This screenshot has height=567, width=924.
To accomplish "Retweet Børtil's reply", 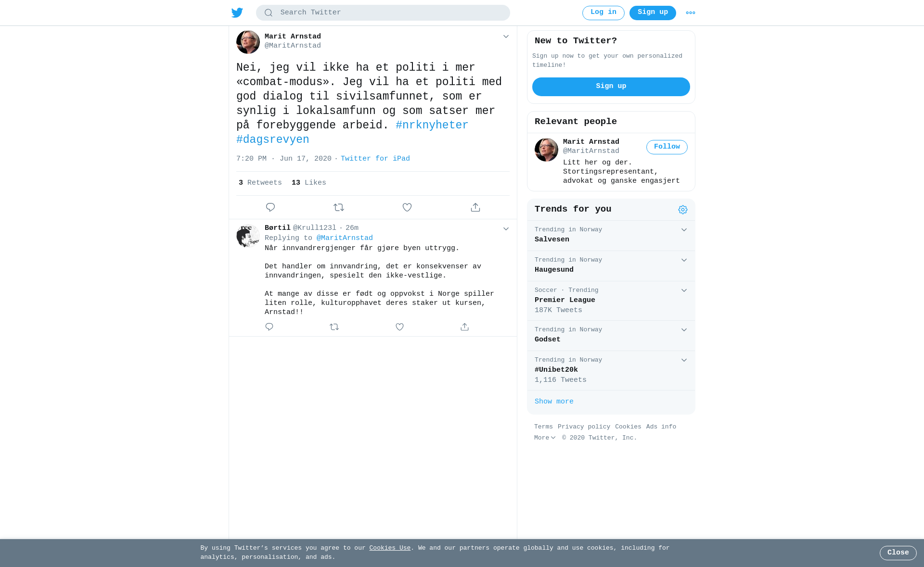I will tap(334, 327).
